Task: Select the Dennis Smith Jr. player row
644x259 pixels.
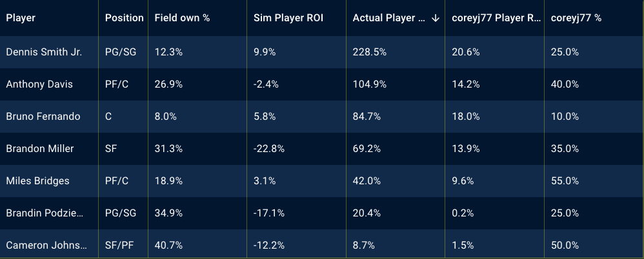Action: (x=44, y=52)
